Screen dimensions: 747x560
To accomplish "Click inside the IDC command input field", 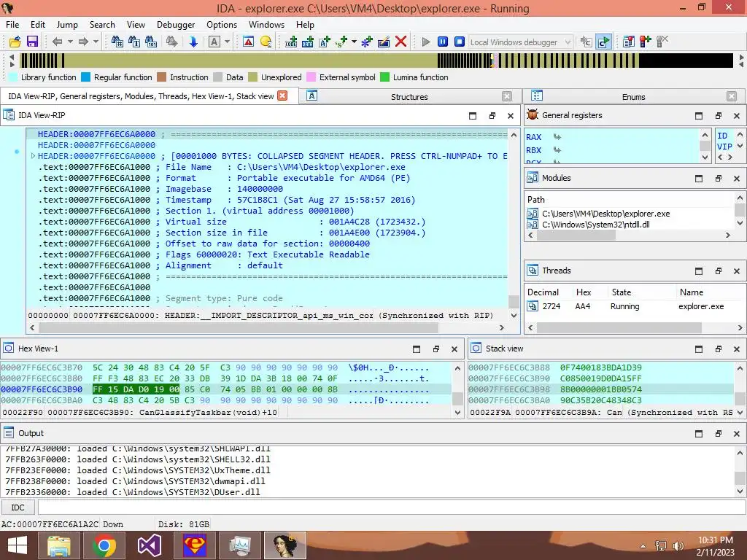I will (x=392, y=507).
